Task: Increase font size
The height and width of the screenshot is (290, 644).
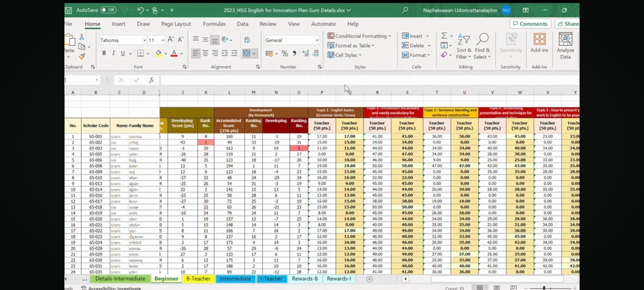Action: pos(171,40)
